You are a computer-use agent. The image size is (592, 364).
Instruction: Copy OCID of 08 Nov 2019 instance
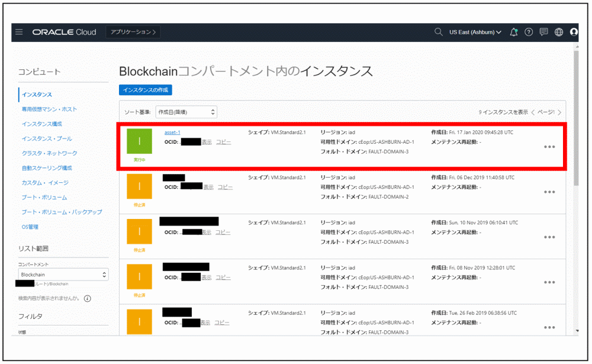tap(224, 278)
